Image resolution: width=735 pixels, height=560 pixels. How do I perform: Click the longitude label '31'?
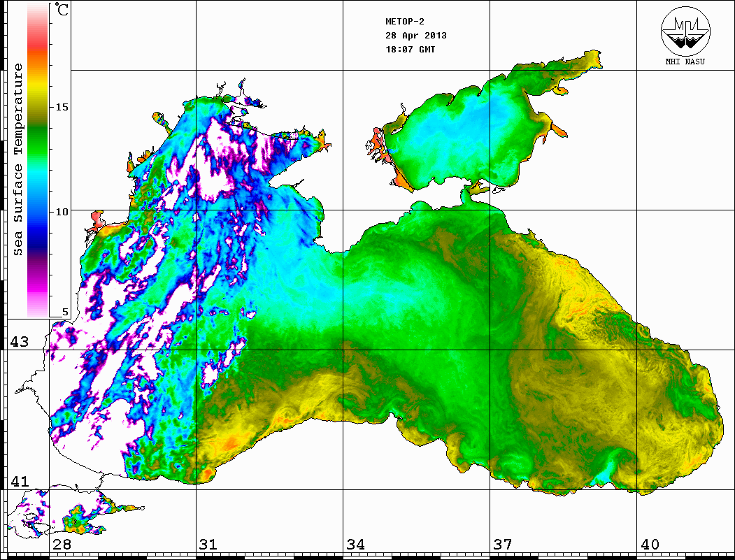(208, 544)
